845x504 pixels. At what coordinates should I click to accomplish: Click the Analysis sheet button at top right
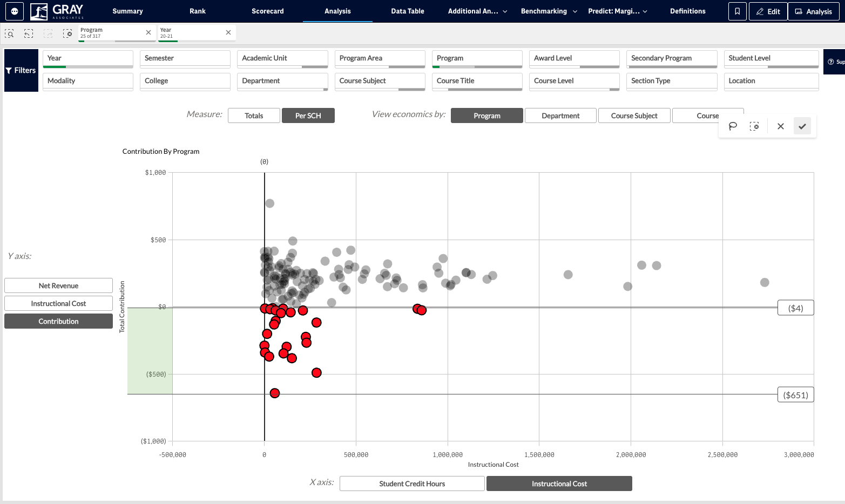pos(813,11)
